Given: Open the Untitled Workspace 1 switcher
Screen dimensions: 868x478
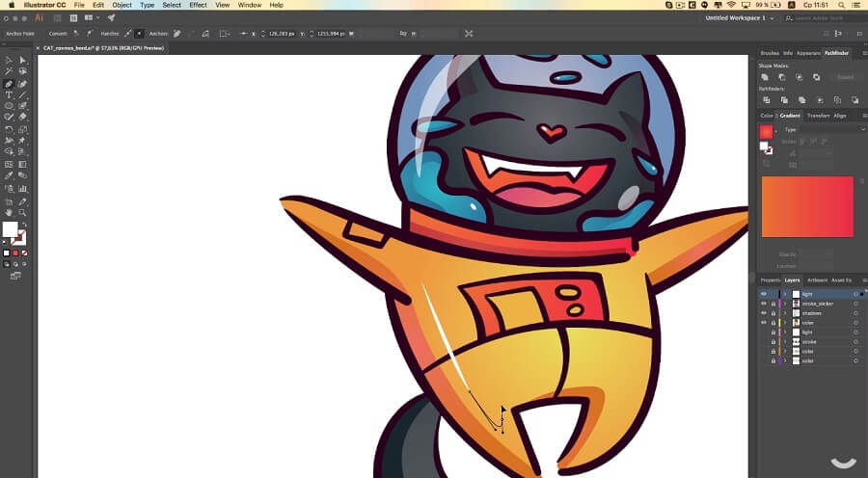Looking at the screenshot, I should tap(740, 18).
